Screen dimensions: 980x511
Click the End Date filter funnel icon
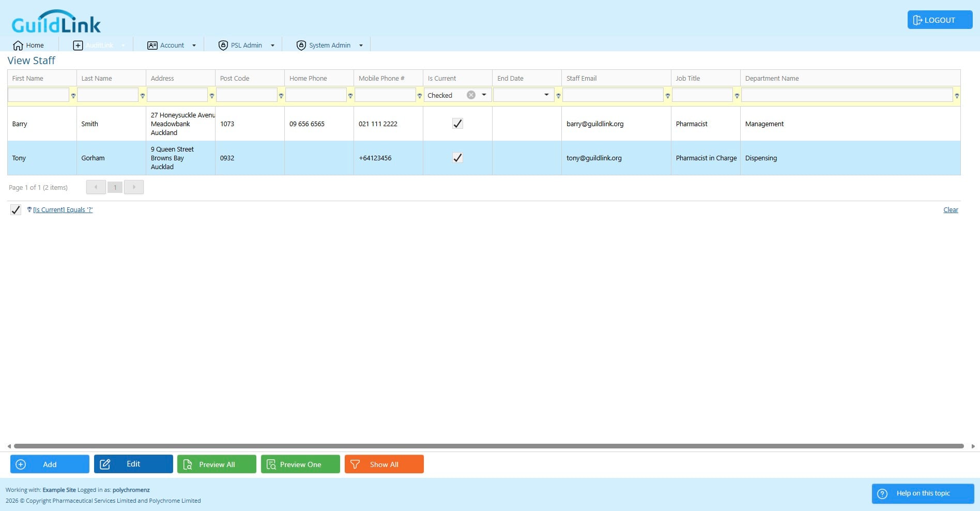point(558,96)
